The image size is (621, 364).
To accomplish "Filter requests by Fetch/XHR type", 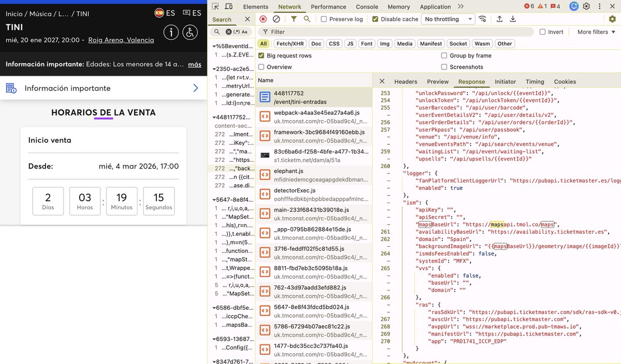I will (290, 44).
